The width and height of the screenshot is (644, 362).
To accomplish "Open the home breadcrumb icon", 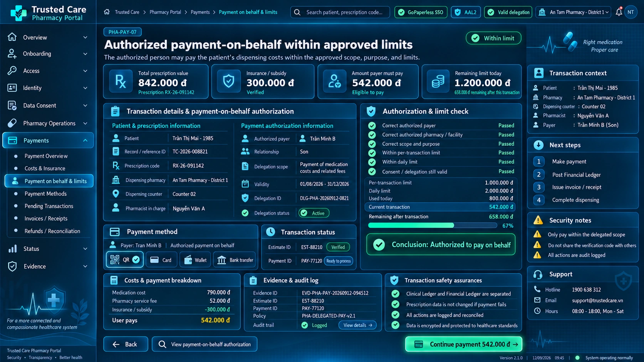I will (107, 12).
